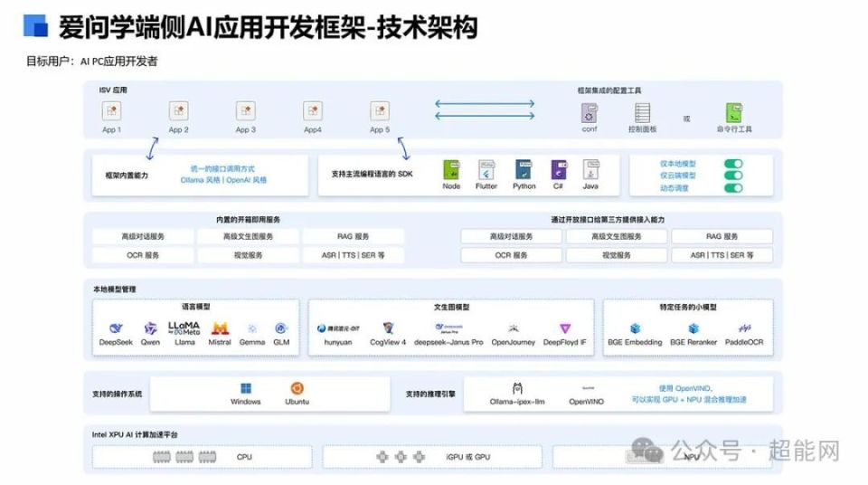This screenshot has width=868, height=485.
Task: Open the App4 icon
Action: pyautogui.click(x=313, y=111)
